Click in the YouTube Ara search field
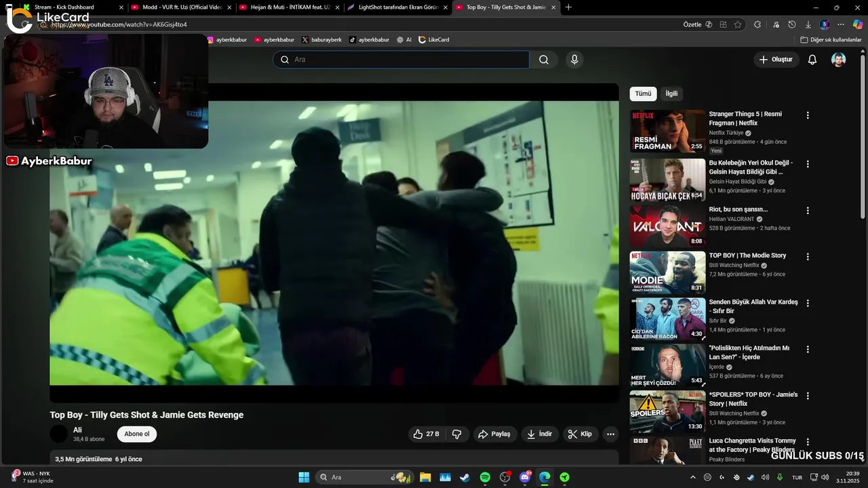 point(401,60)
